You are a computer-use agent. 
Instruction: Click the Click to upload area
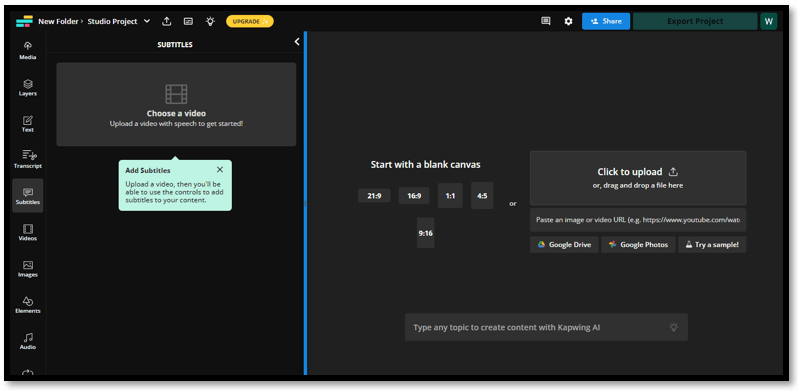point(638,178)
